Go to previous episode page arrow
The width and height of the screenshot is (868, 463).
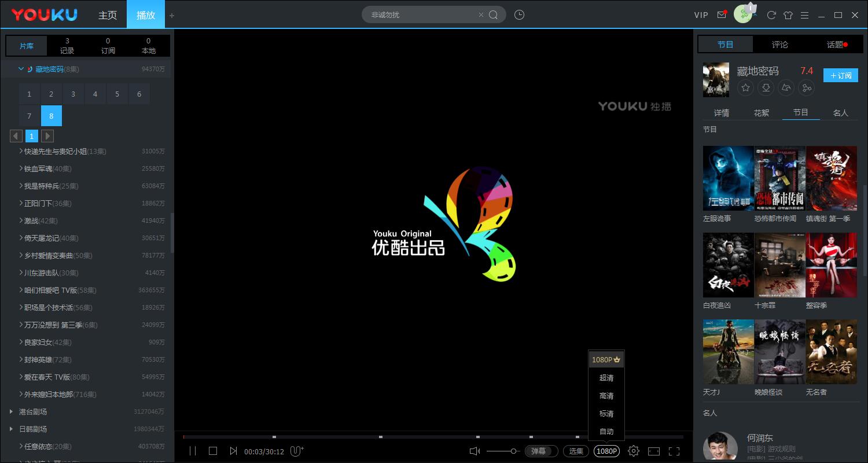16,136
